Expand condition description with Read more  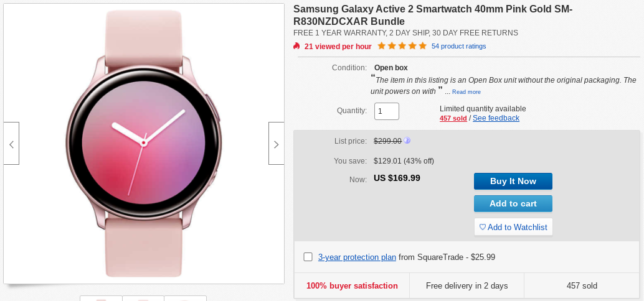(x=466, y=92)
